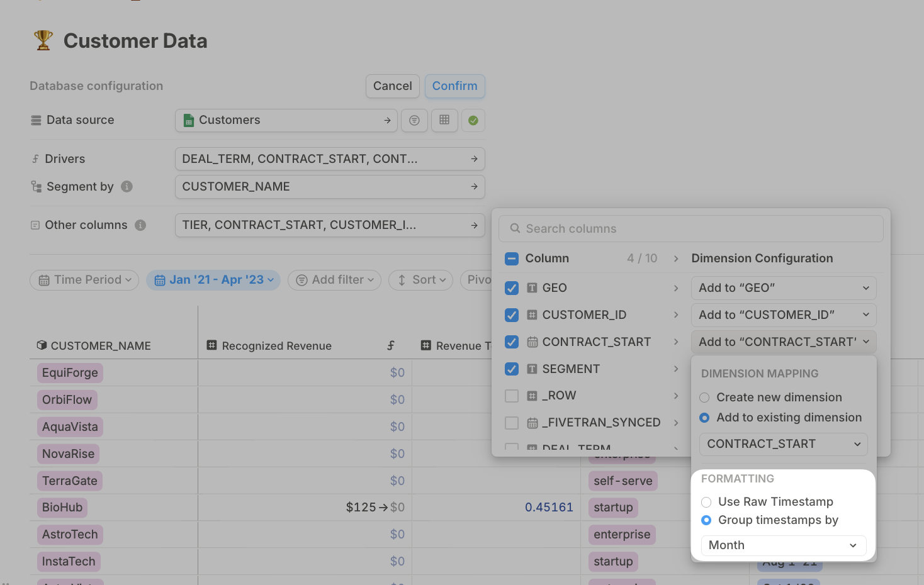Open the Month grouping dropdown
This screenshot has height=585, width=924.
coord(784,545)
